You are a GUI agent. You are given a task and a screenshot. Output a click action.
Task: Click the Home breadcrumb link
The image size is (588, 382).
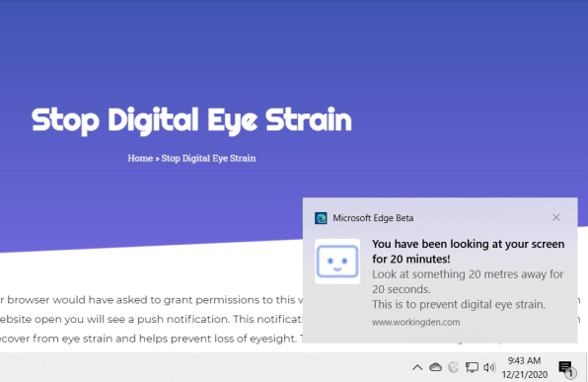pos(140,158)
